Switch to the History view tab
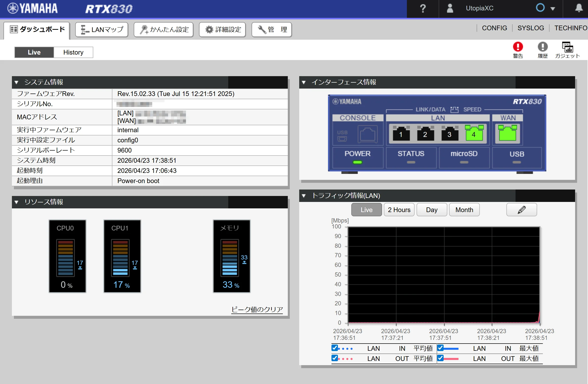The image size is (588, 384). [x=73, y=52]
